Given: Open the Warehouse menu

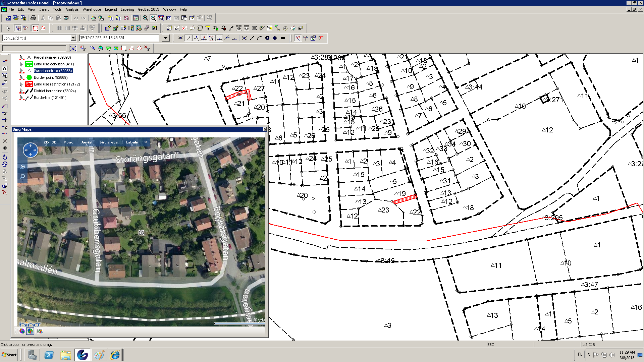Looking at the screenshot, I should coord(92,9).
